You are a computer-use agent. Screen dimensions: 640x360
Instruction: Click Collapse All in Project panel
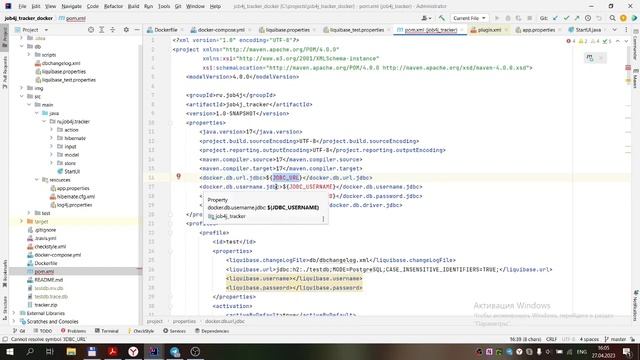point(113,30)
